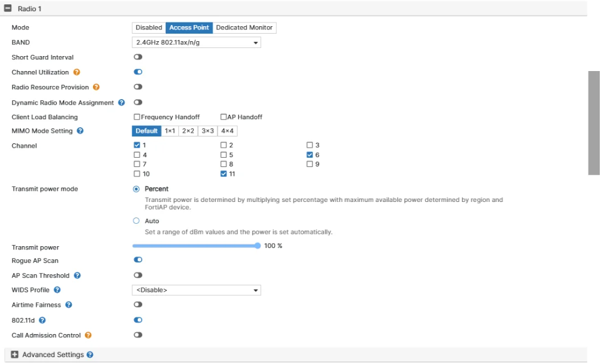Click MIMO Mode Setting info icon

80,131
